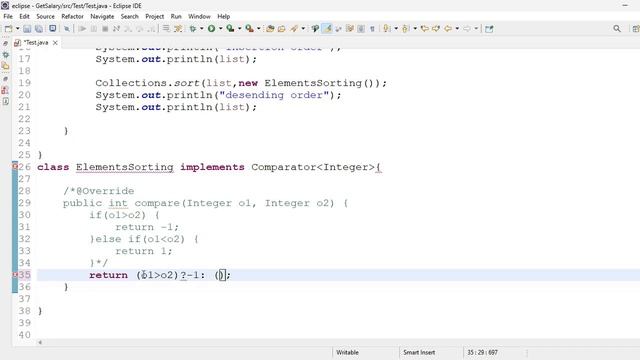640x360 pixels.
Task: Click 'Writable' in status bar
Action: tap(347, 352)
